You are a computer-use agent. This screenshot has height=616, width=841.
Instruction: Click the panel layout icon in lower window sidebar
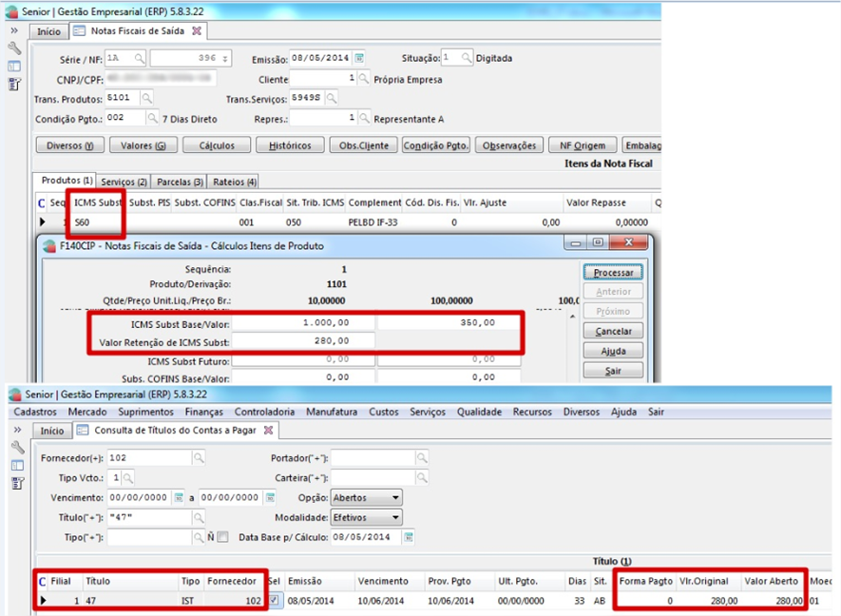(18, 465)
